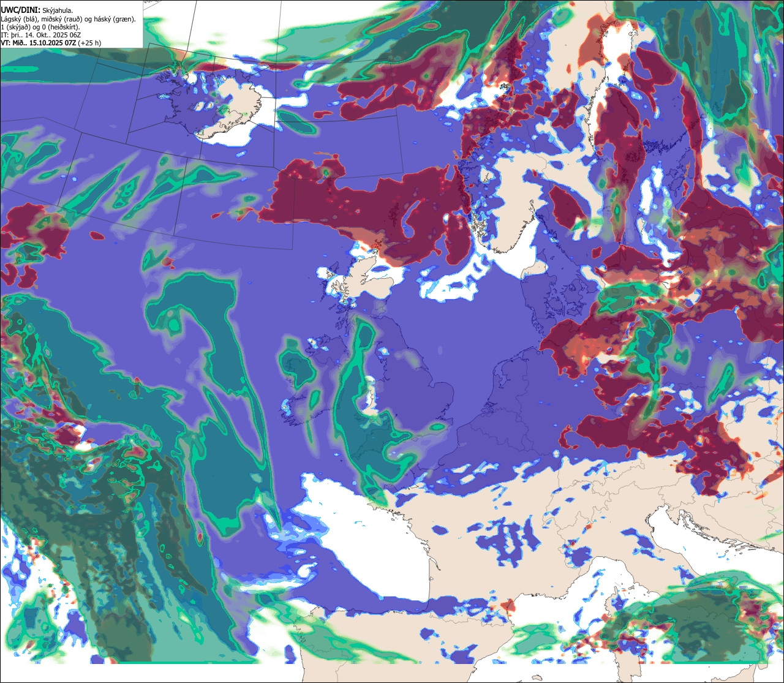Click the "1 (skýjað) og 0 (heiðskírt)." line
This screenshot has height=683, width=784.
pos(40,27)
